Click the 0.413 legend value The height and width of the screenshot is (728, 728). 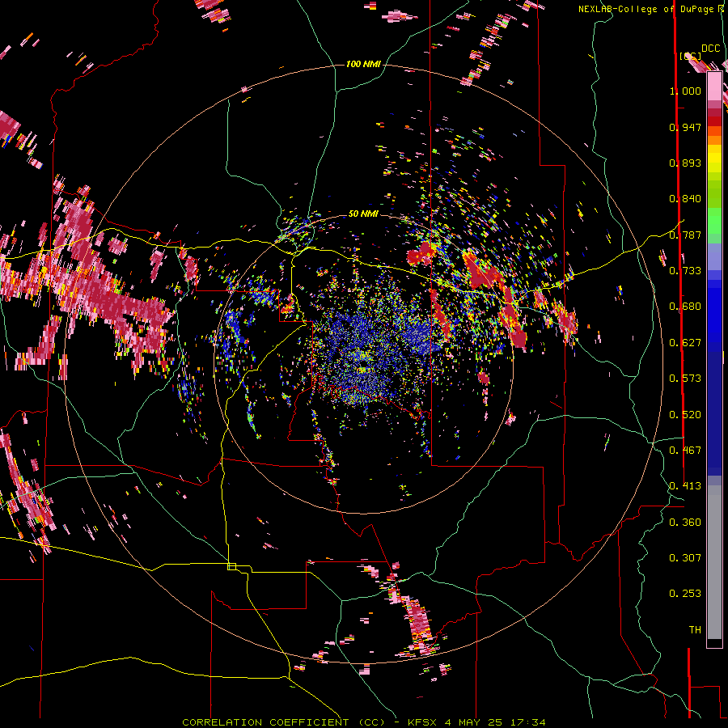tap(685, 486)
